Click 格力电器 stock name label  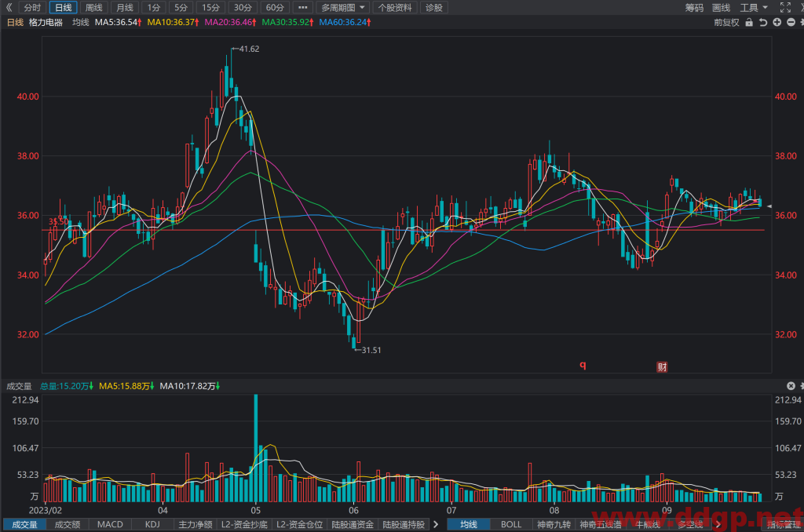pos(46,22)
